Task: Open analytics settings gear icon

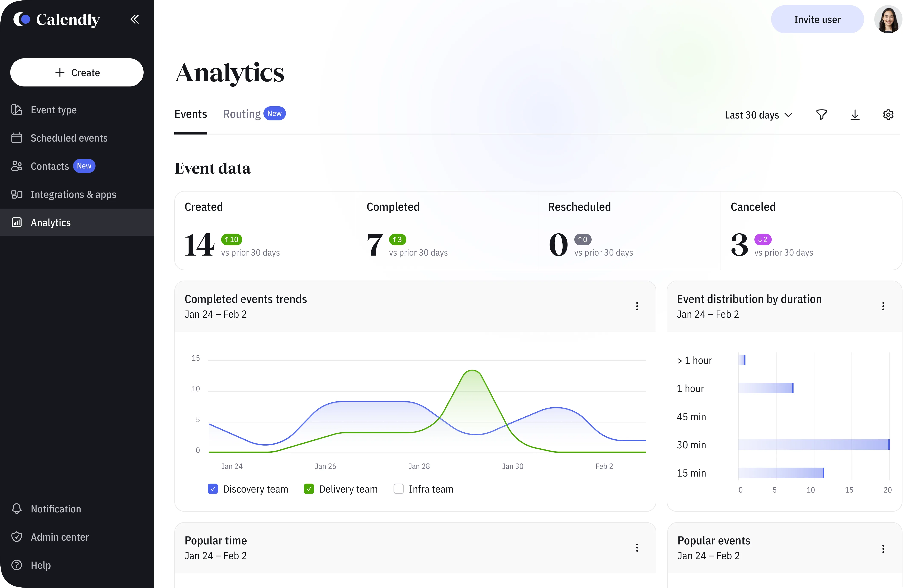Action: point(888,114)
